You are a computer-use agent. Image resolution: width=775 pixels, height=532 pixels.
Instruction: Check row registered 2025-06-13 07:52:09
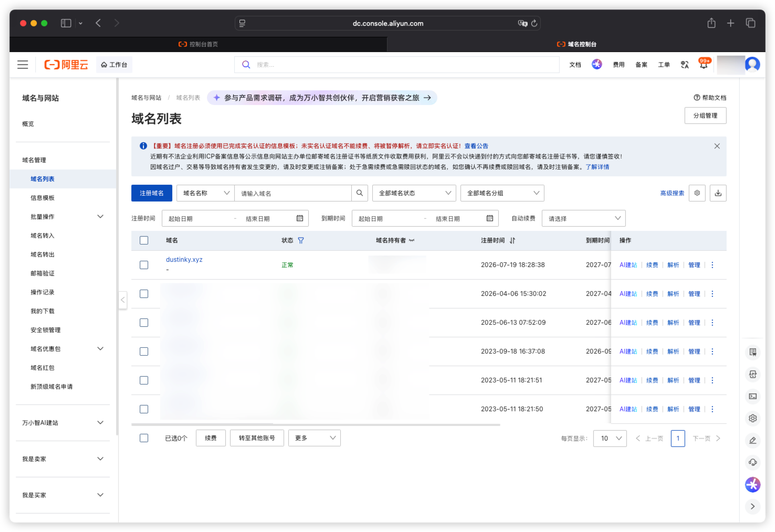(144, 323)
